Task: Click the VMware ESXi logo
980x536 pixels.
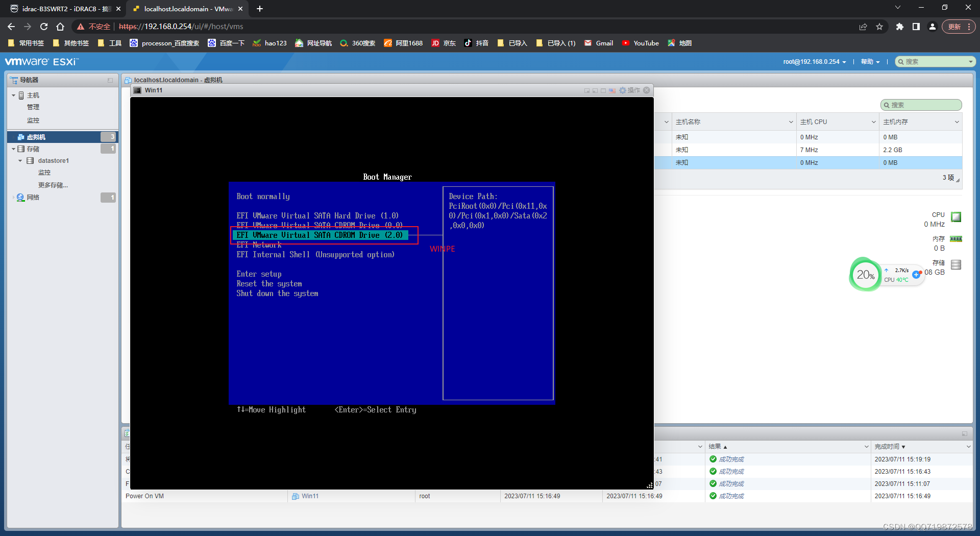Action: click(41, 61)
